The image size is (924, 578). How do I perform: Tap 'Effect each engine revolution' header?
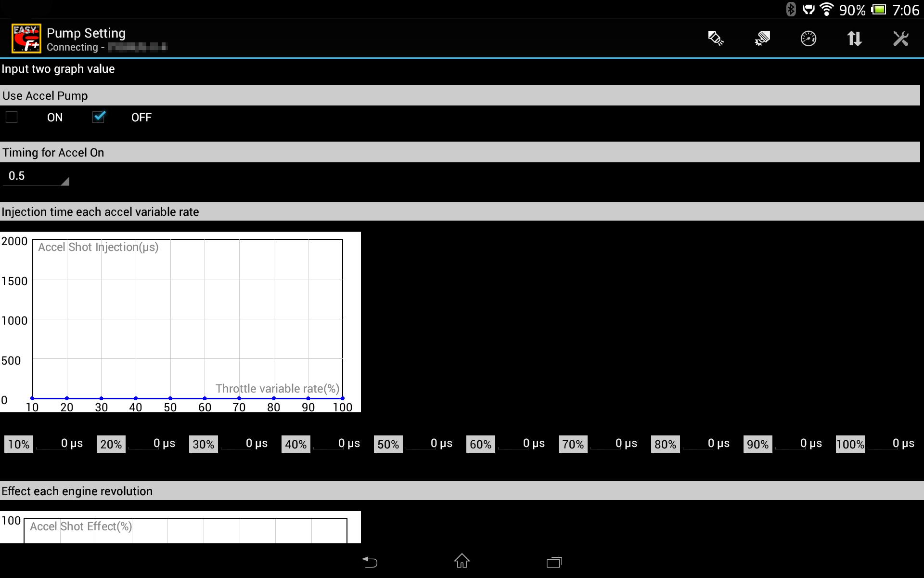[462, 491]
